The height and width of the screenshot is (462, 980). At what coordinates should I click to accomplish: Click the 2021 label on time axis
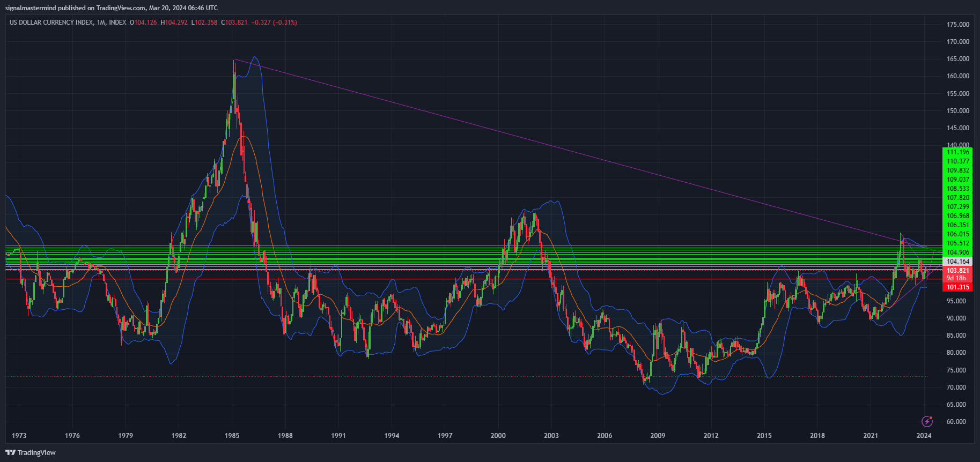871,436
